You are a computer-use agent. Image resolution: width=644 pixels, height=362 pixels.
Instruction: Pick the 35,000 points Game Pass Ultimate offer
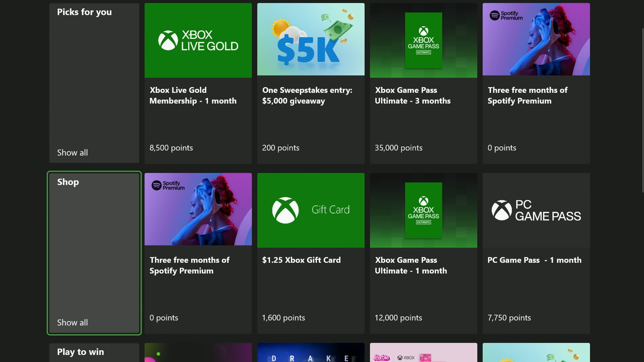pyautogui.click(x=398, y=148)
